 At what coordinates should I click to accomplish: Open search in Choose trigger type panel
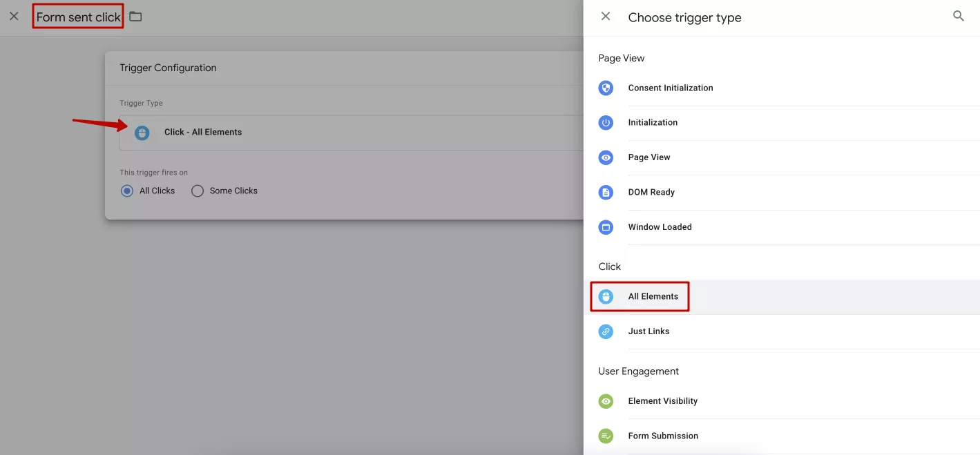click(x=959, y=16)
